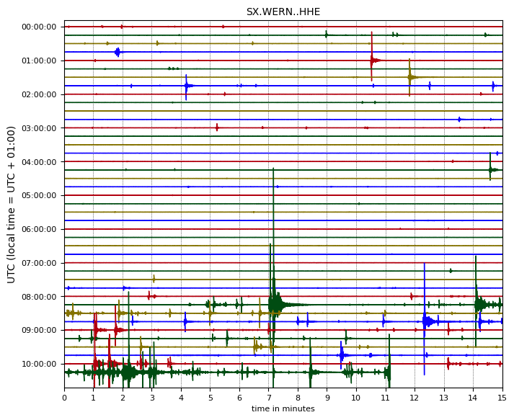Click the x-axis tick label 12
This screenshot has height=420, width=514.
(x=415, y=398)
